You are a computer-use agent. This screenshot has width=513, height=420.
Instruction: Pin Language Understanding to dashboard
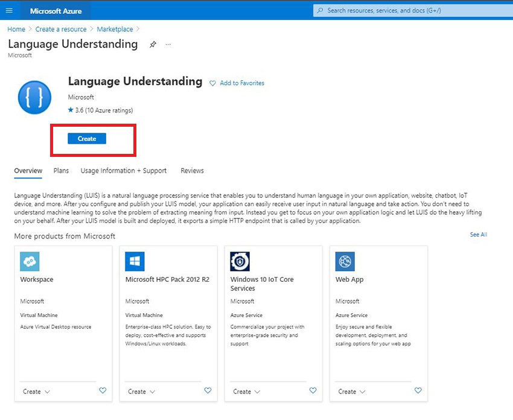point(153,45)
